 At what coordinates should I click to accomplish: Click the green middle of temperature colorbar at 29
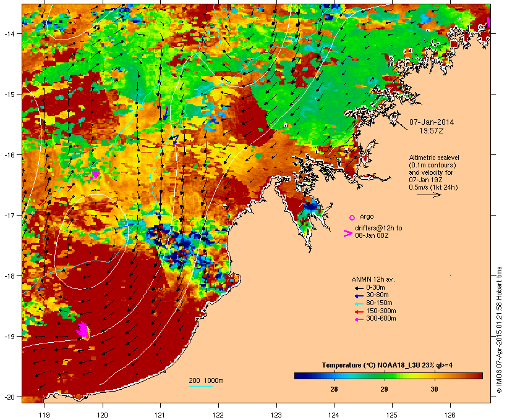pos(384,376)
